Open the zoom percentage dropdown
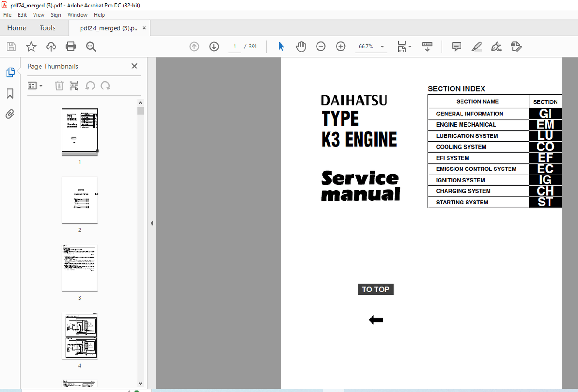The image size is (578, 392). [382, 47]
